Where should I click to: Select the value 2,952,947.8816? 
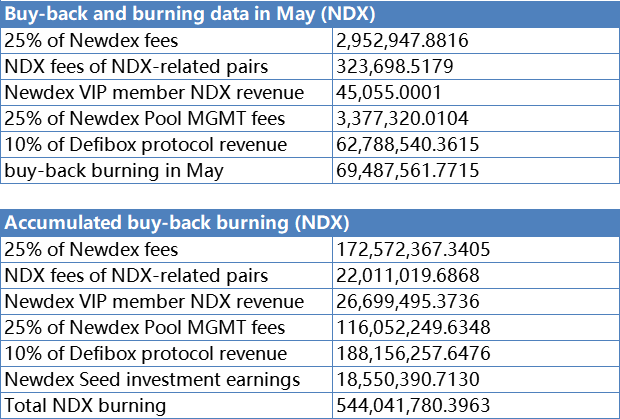402,40
